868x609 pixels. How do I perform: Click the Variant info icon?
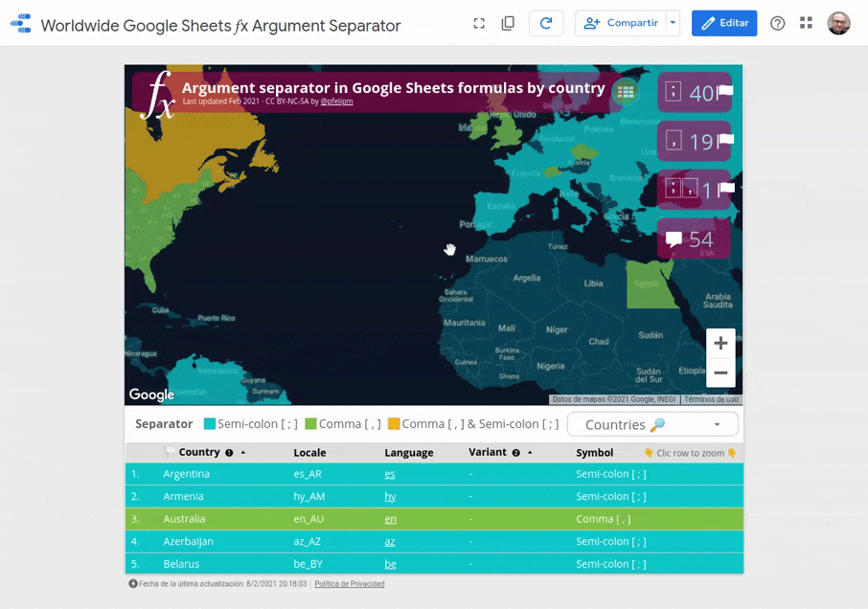(x=516, y=453)
